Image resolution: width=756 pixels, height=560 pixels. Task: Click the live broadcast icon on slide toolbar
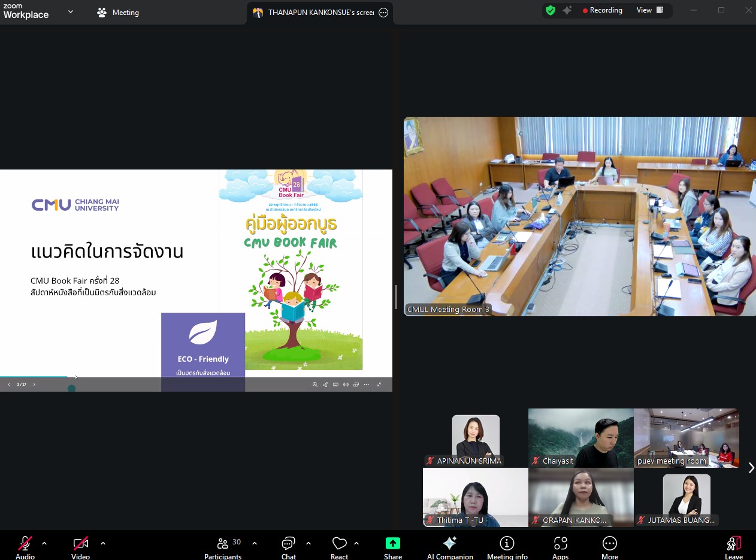pyautogui.click(x=346, y=385)
